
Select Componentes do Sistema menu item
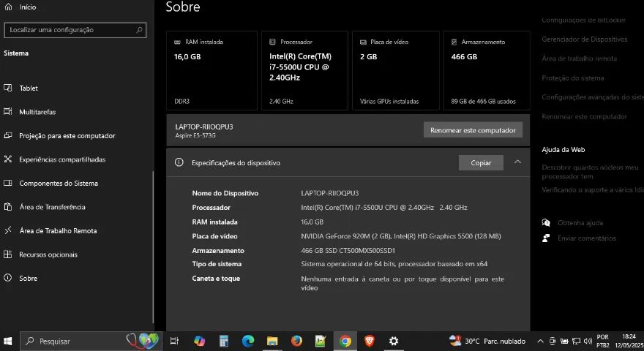[x=59, y=183]
